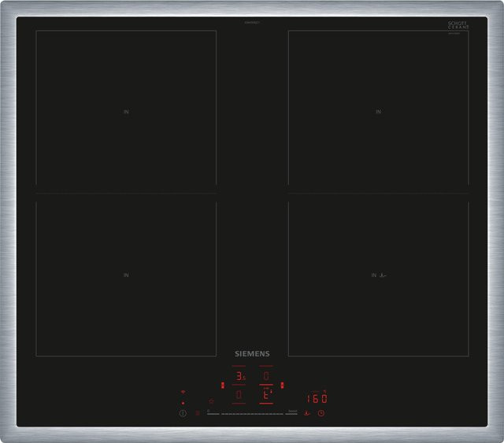The width and height of the screenshot is (504, 443).
Task: Toggle the right flex zone link indicator
Action: 282,386
